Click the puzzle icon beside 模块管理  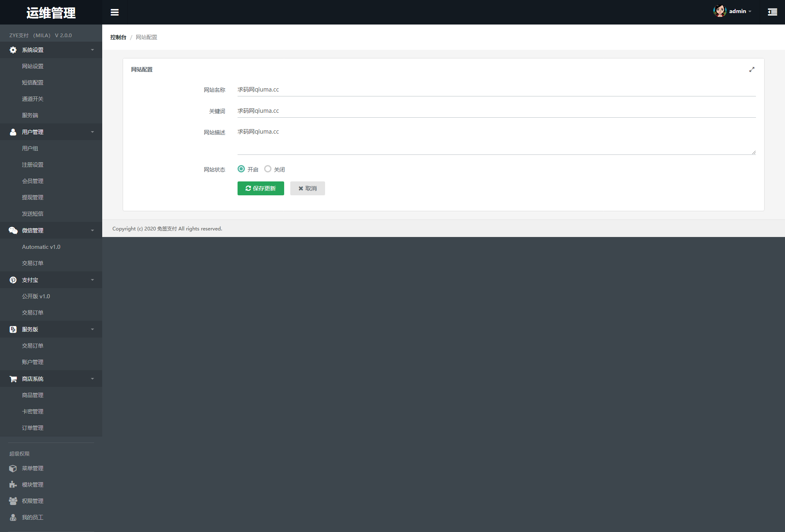[13, 485]
